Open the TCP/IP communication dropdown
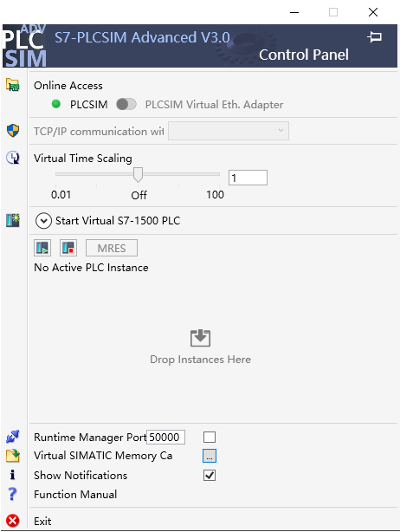Screen dimensions: 400x532 (x=229, y=131)
